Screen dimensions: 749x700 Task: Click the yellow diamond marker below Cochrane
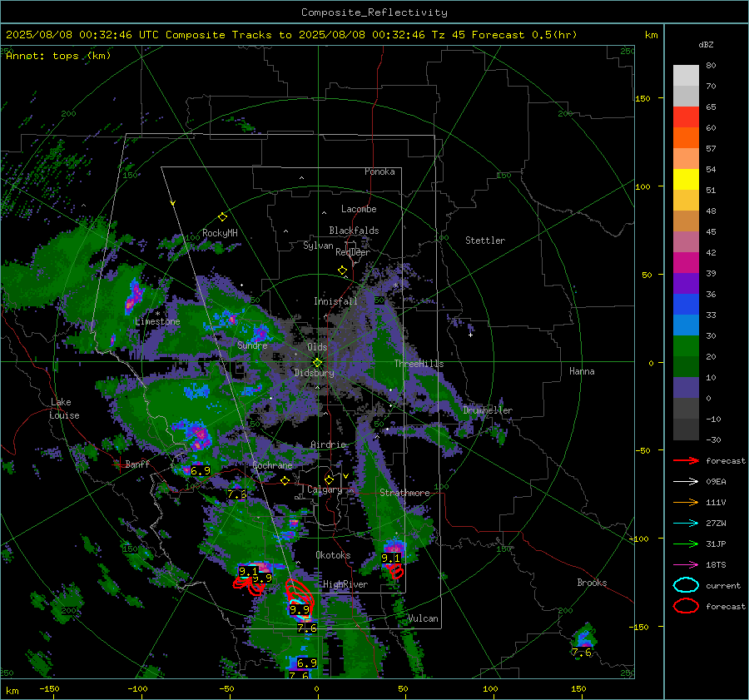coord(285,481)
